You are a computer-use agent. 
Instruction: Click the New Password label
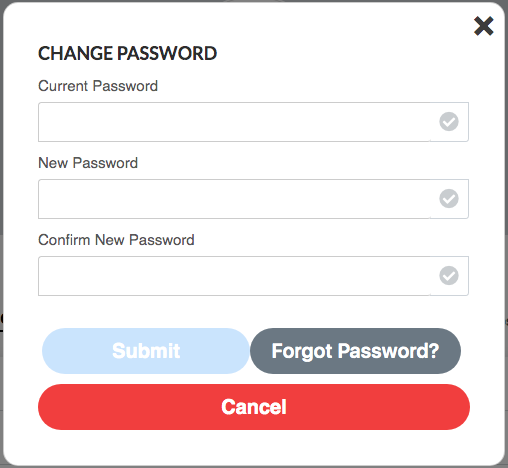88,163
